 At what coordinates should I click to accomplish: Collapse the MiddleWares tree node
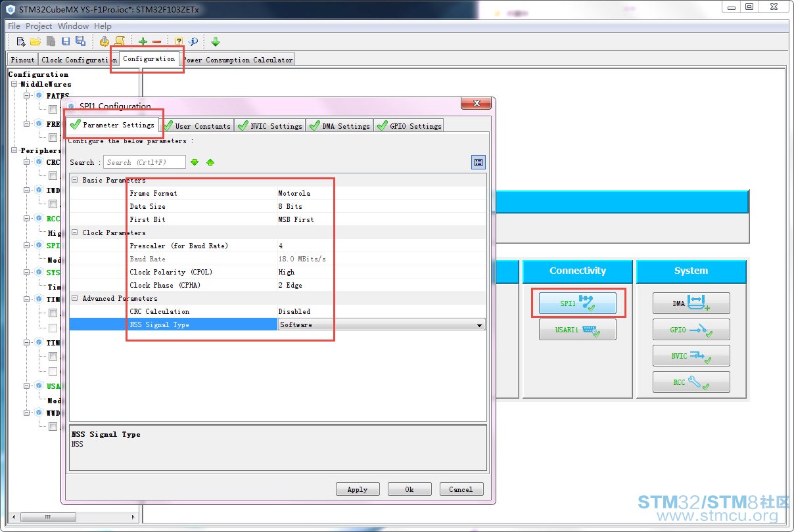[14, 85]
